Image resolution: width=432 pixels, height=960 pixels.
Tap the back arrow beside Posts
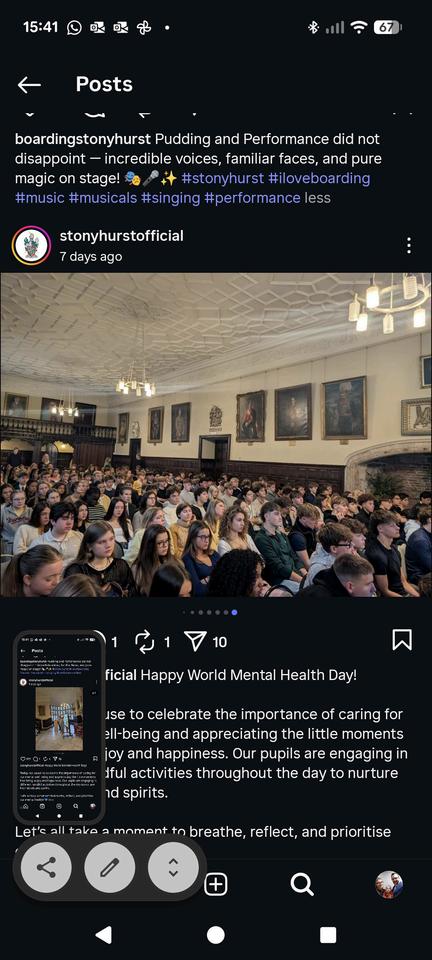pyautogui.click(x=29, y=84)
